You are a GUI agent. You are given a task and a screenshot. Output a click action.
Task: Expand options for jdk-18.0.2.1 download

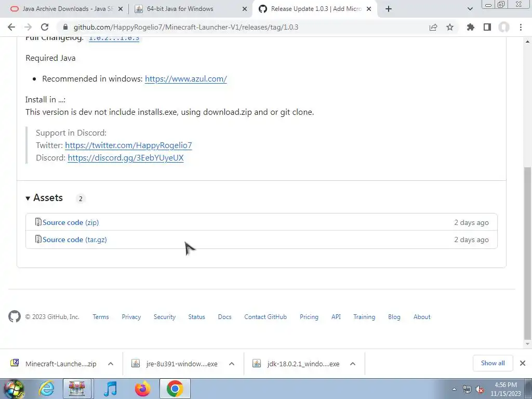tap(353, 364)
